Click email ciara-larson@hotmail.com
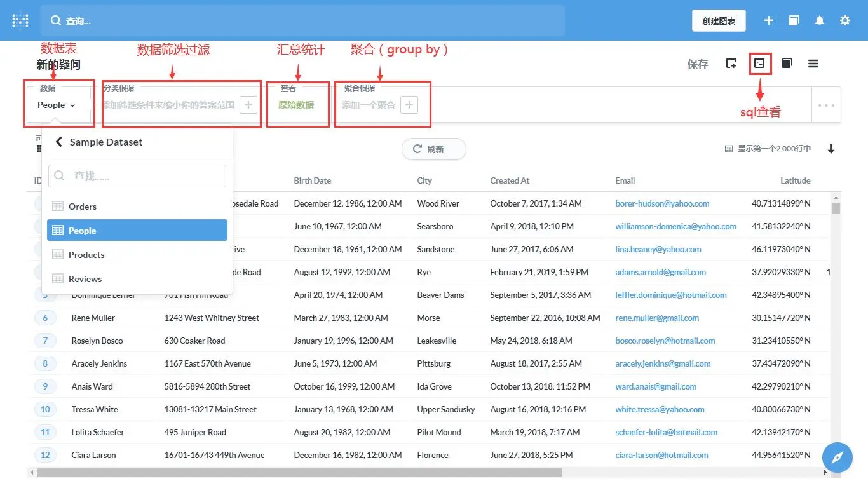868x488 pixels. [661, 455]
